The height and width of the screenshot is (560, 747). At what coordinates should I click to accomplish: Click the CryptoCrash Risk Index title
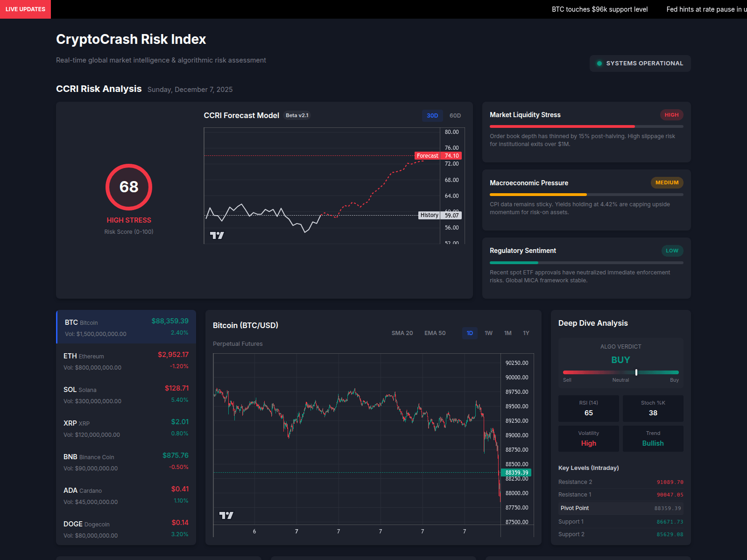pos(131,39)
